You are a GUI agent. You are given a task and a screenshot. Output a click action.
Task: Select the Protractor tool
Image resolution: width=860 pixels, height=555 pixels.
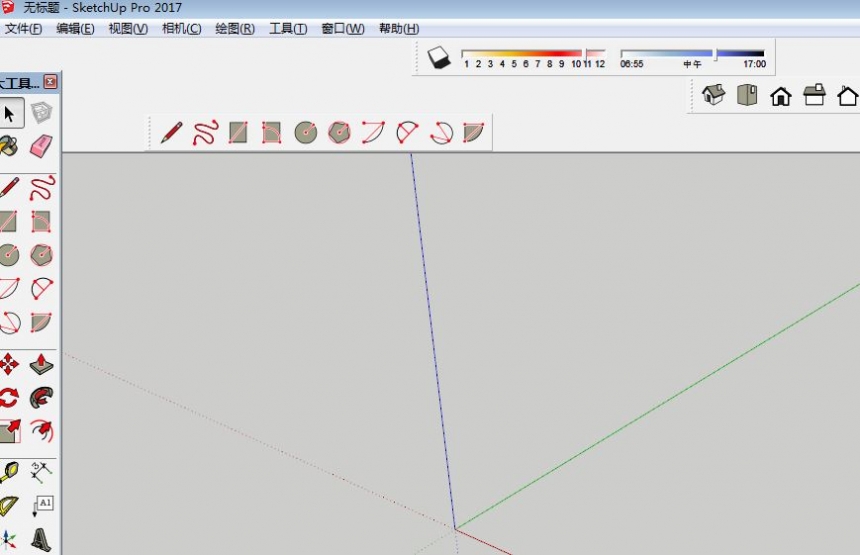click(x=8, y=506)
